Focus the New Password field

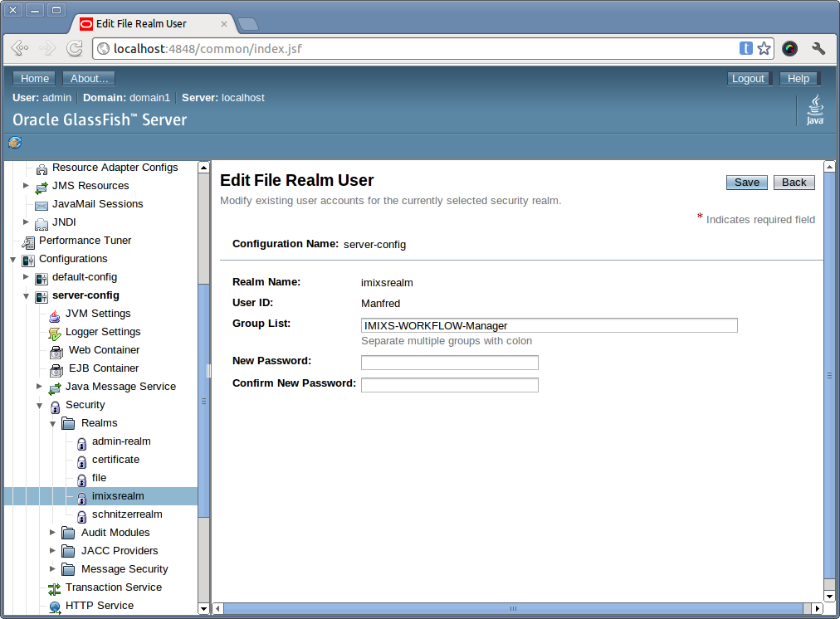point(449,363)
